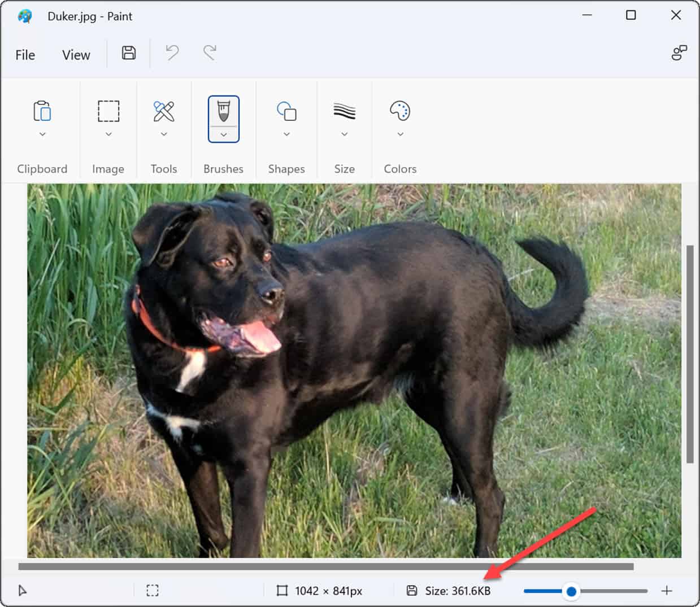Open the View menu

tap(75, 54)
